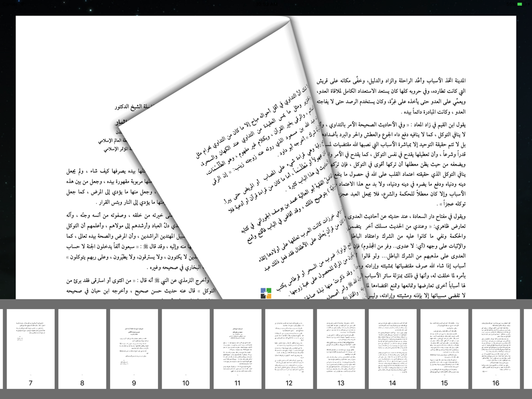Viewport: 532px width, 399px height.
Task: Select the page 12 thumbnail
Action: pos(289,349)
